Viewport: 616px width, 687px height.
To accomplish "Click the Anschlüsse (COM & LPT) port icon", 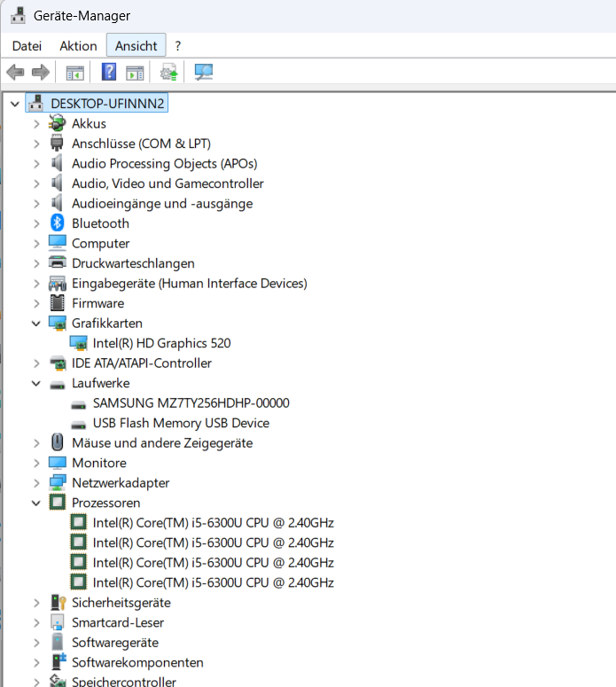I will (57, 144).
